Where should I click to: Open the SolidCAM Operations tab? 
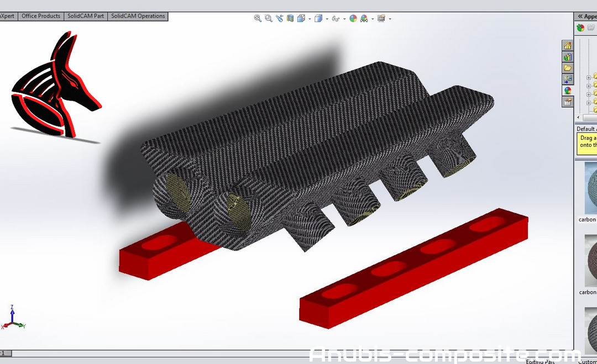coord(138,16)
